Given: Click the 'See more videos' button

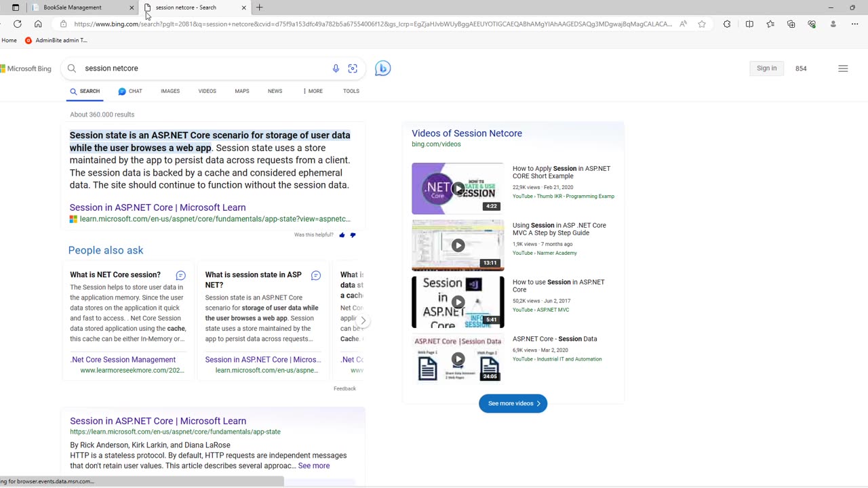Looking at the screenshot, I should pyautogui.click(x=513, y=403).
